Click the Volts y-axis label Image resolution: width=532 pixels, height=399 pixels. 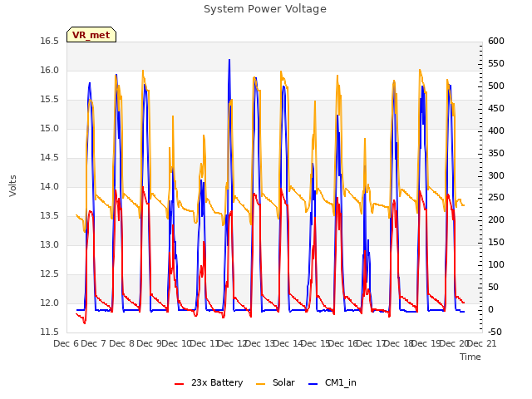coord(12,186)
